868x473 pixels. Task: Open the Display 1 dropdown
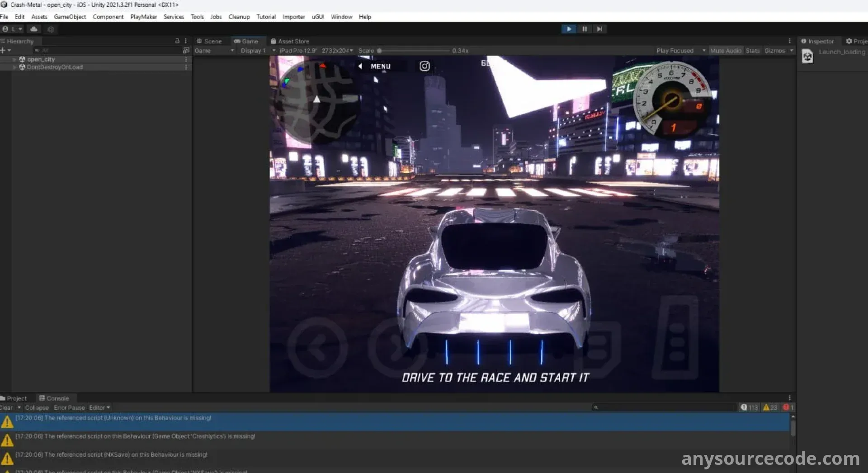(x=253, y=51)
